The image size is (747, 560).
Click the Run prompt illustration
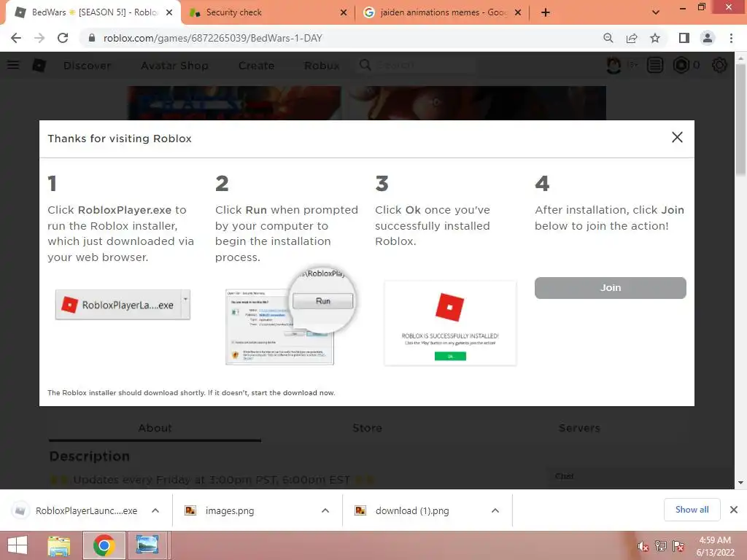[290, 316]
